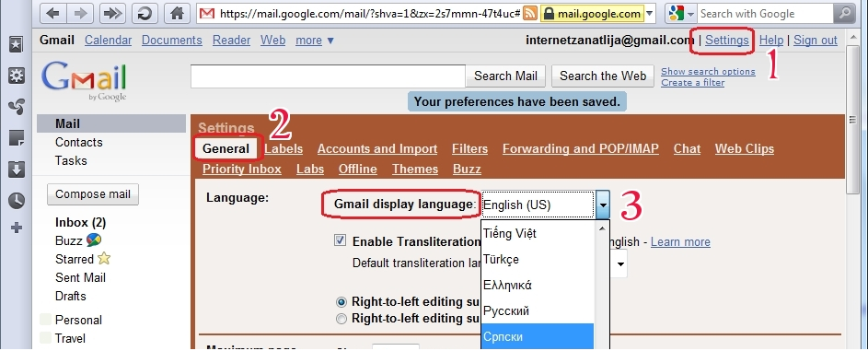Switch to the Offline settings tab
The height and width of the screenshot is (351, 868).
(358, 169)
